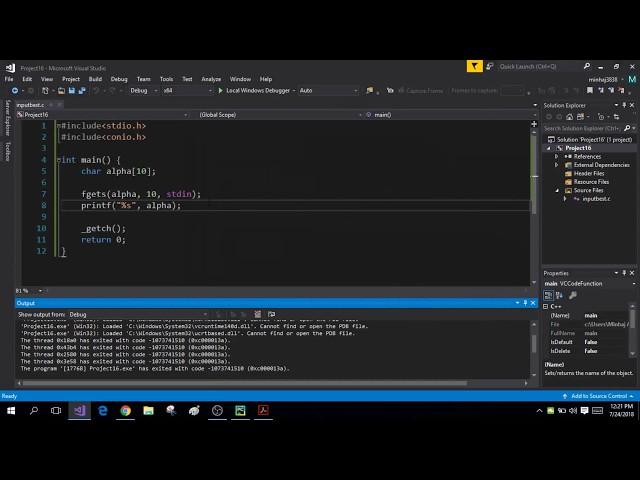This screenshot has width=640, height=480.
Task: Open the main() member dropdown
Action: (x=451, y=115)
